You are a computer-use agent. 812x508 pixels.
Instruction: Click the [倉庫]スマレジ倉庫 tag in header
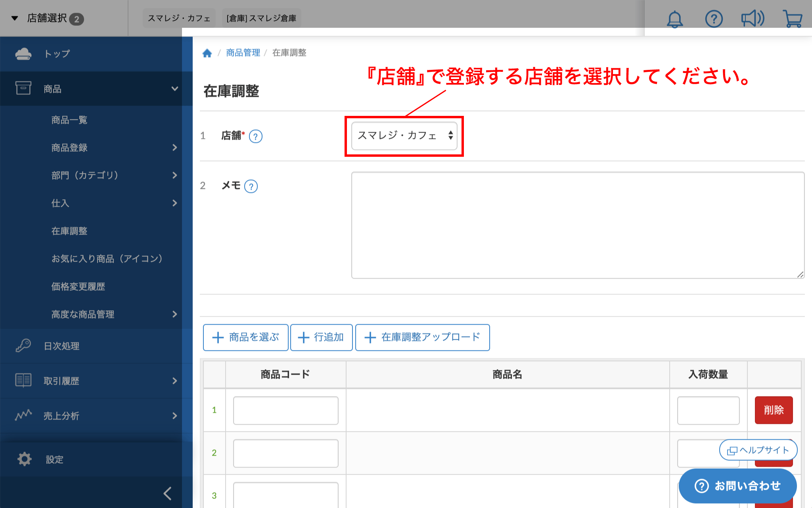[x=261, y=18]
